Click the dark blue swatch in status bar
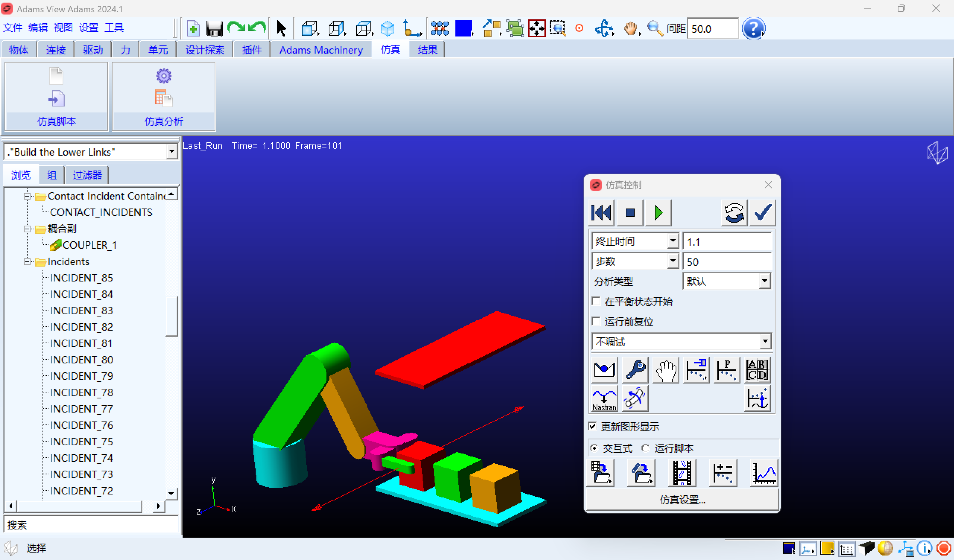Image resolution: width=954 pixels, height=560 pixels. pyautogui.click(x=789, y=548)
